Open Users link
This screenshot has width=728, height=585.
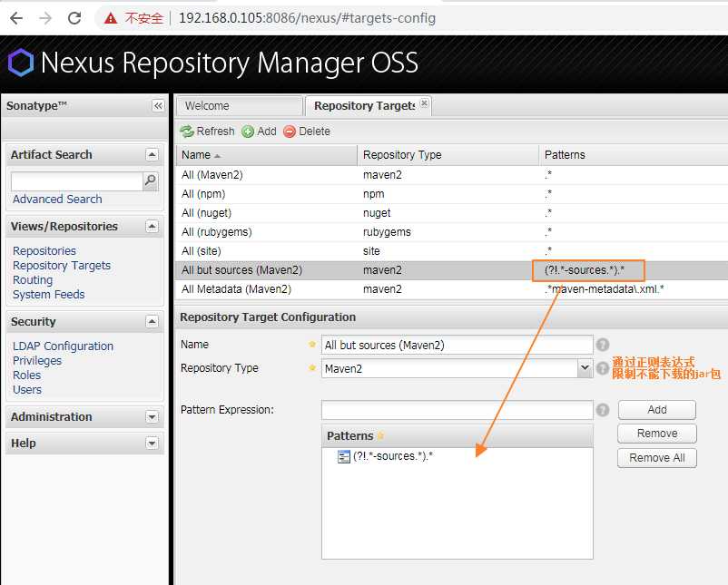[x=27, y=390]
